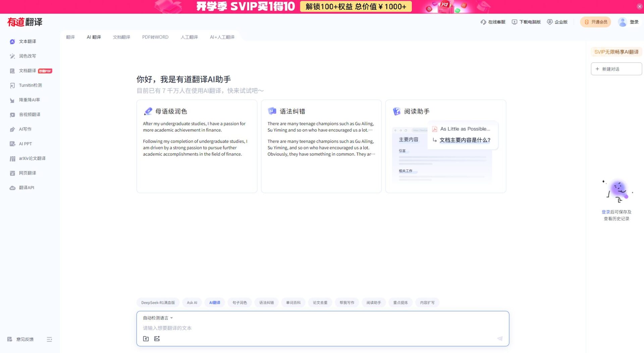Screen dimensions: 644x353
Task: Click the image upload icon in input box
Action: [x=157, y=339]
